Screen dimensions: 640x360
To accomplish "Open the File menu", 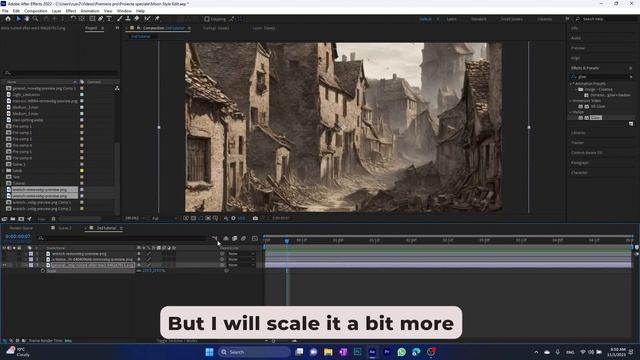I will pos(5,11).
